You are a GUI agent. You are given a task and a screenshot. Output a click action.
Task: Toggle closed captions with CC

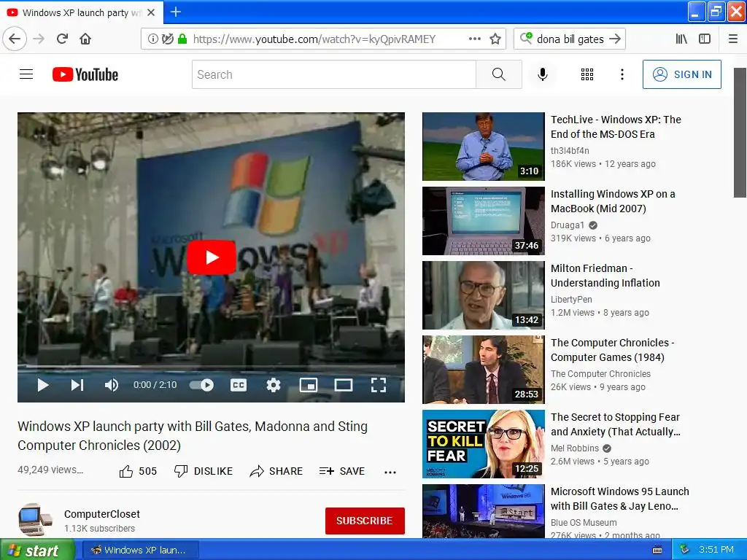tap(239, 385)
